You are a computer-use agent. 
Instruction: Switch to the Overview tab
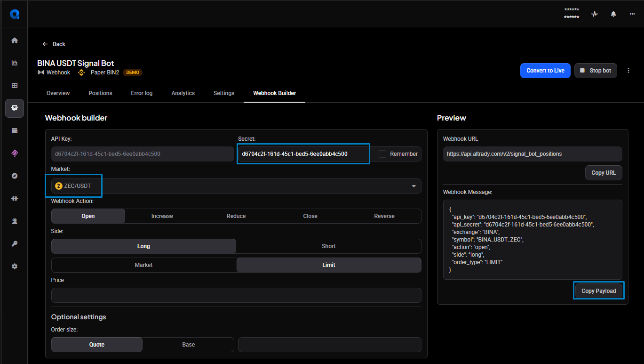(58, 93)
